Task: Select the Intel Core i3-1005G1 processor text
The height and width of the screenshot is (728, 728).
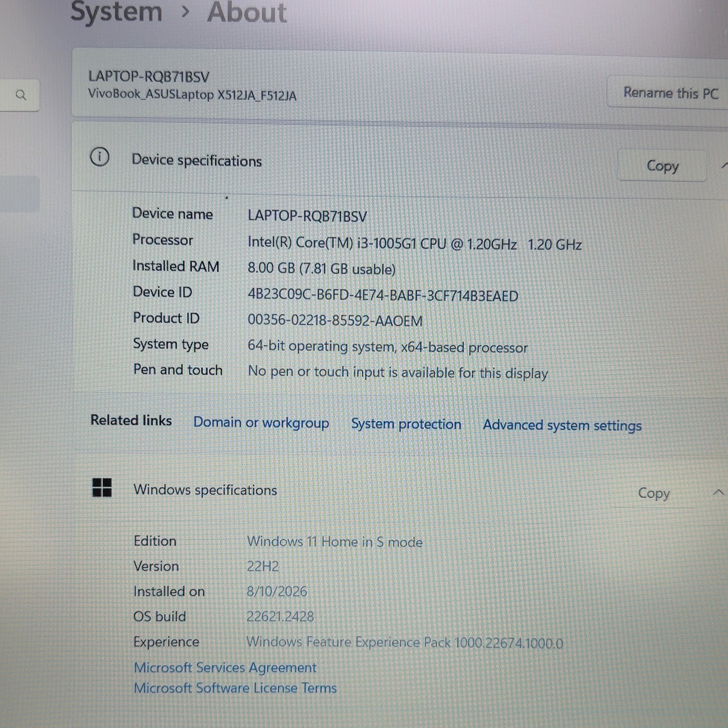Action: (x=414, y=243)
